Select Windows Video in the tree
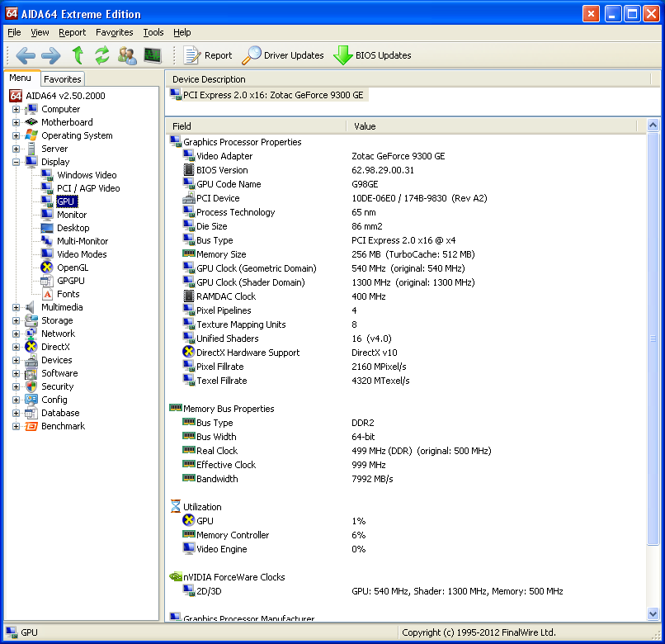Screen dimensions: 665x644 [x=87, y=175]
